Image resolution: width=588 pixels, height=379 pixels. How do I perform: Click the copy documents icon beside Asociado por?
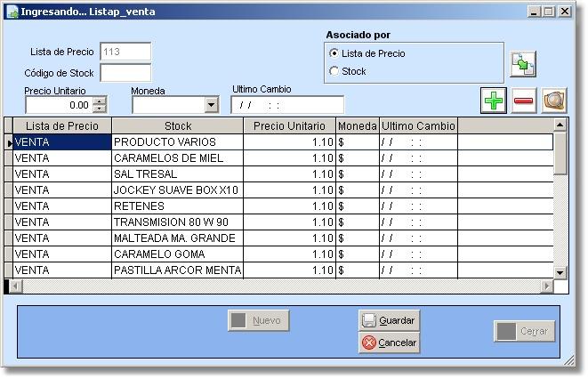click(x=522, y=64)
